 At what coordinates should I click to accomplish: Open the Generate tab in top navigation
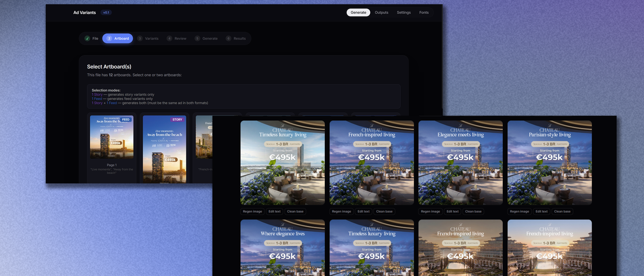[x=358, y=12]
